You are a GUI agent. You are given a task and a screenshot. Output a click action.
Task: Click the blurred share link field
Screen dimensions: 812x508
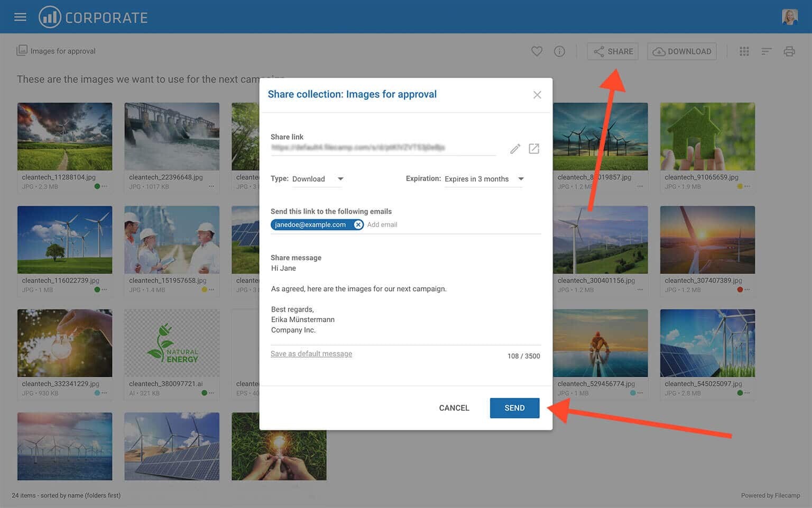tap(383, 148)
